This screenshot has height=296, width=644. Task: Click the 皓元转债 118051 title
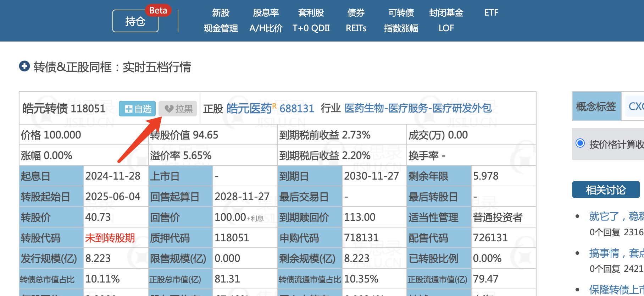pos(64,108)
